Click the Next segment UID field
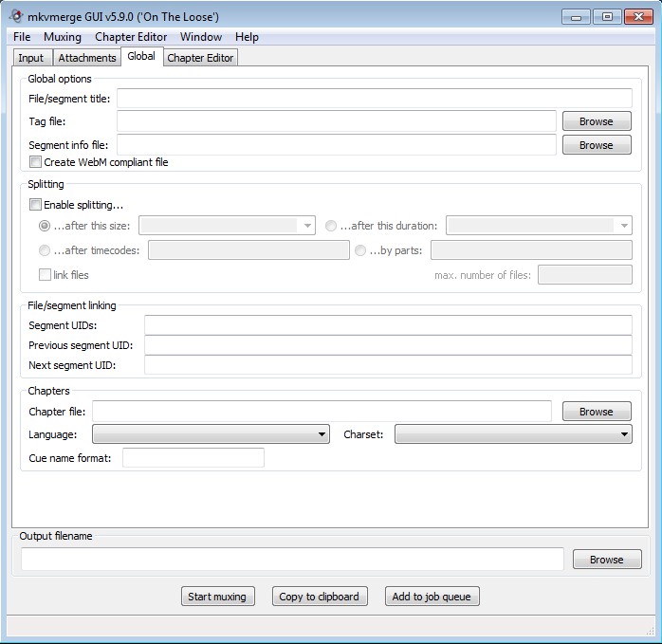 pyautogui.click(x=388, y=365)
